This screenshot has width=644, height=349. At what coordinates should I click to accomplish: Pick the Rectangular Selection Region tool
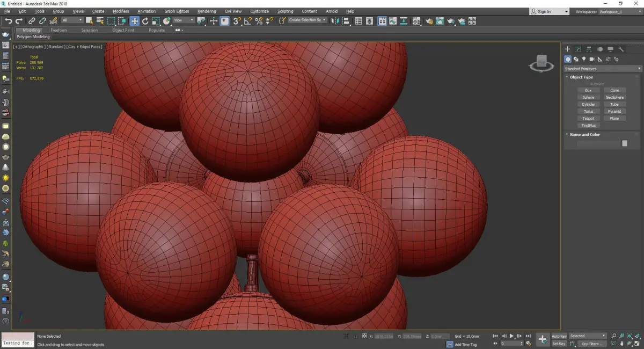click(111, 21)
